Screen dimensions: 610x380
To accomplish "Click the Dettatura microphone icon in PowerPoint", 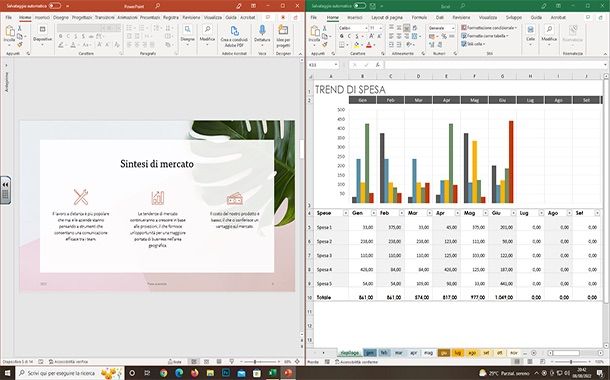I will click(262, 31).
